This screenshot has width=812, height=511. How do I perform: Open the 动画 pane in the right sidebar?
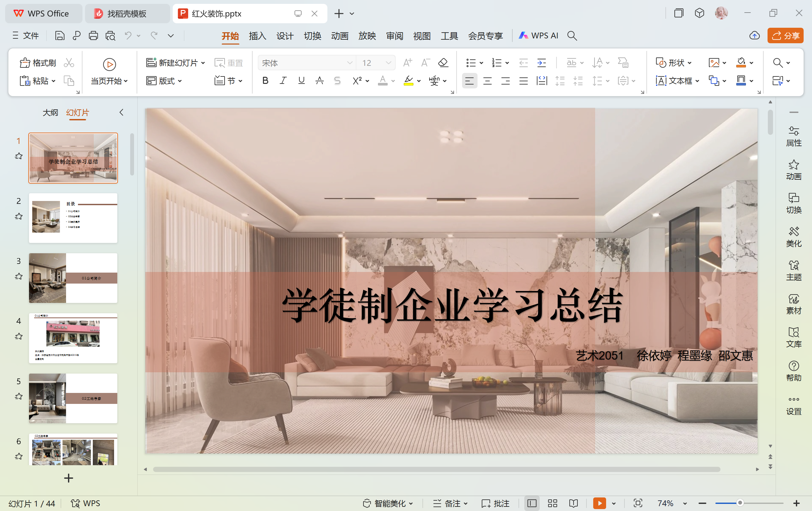[793, 170]
